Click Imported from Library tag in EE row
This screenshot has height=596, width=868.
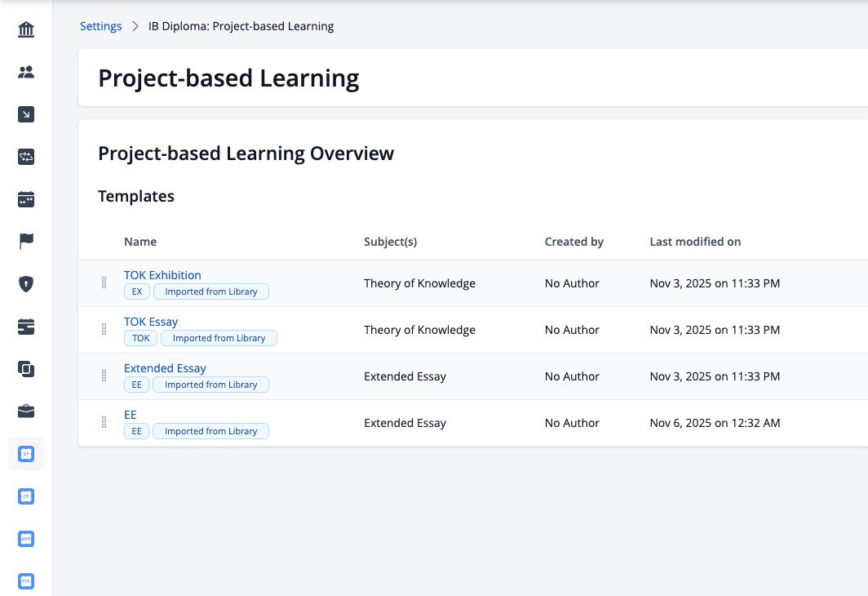click(x=211, y=431)
